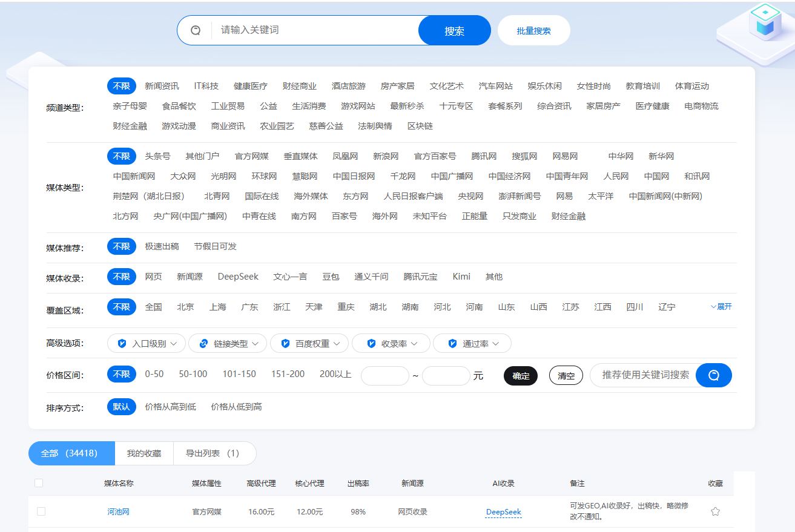The width and height of the screenshot is (795, 532).
Task: Click the maximum price input box
Action: [x=446, y=376]
